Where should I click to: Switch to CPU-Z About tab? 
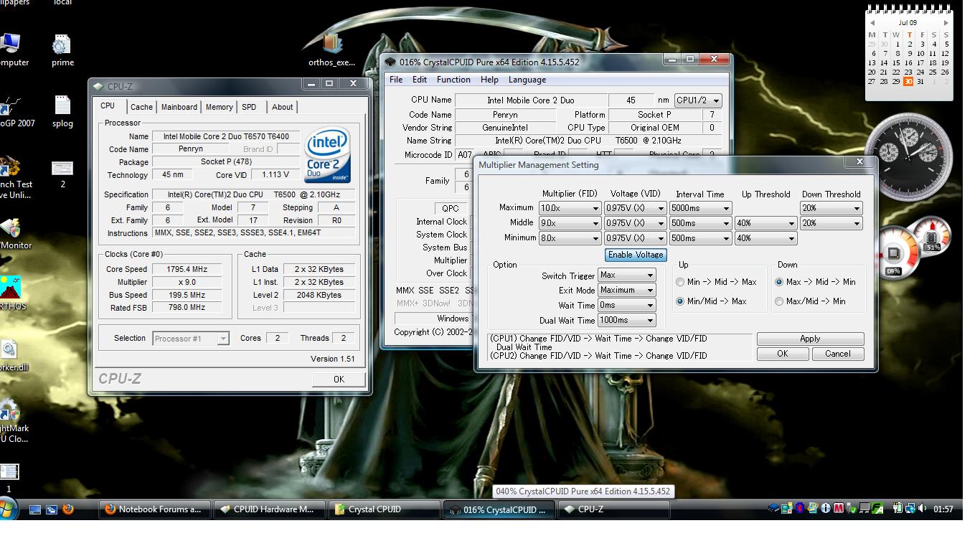pyautogui.click(x=282, y=107)
